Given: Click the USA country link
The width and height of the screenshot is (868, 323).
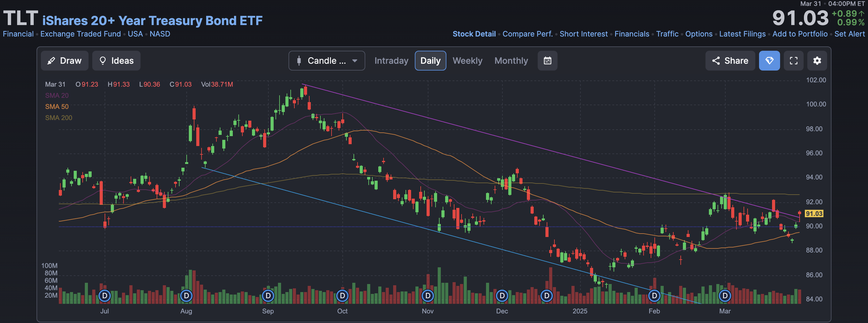Looking at the screenshot, I should [x=135, y=34].
